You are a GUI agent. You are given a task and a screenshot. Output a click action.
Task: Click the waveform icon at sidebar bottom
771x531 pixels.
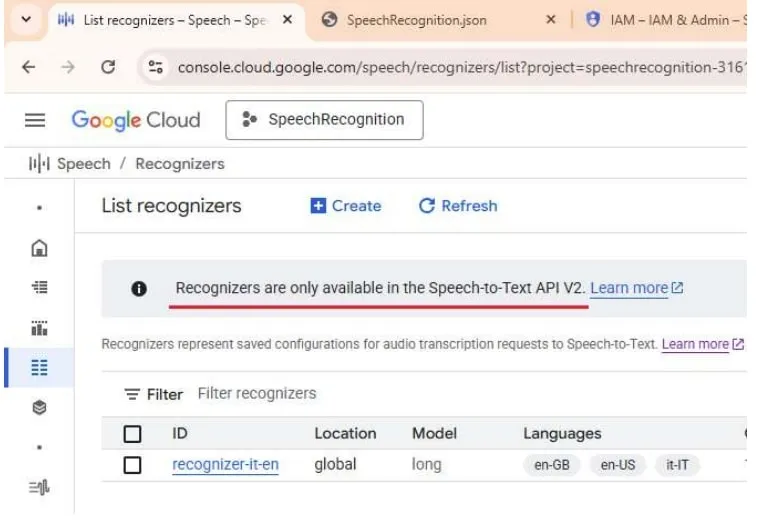[39, 488]
